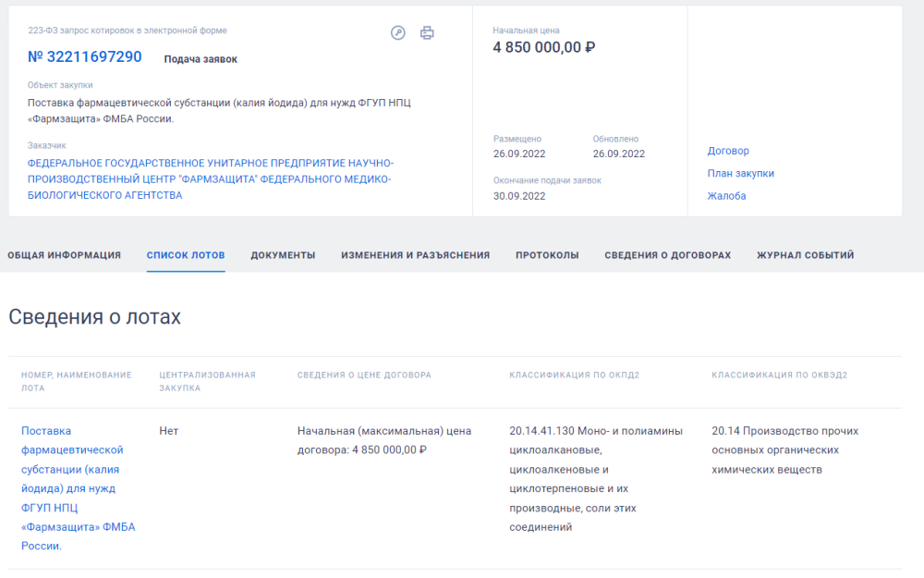Switch to Документы tab
This screenshot has width=924, height=578.
[x=283, y=255]
